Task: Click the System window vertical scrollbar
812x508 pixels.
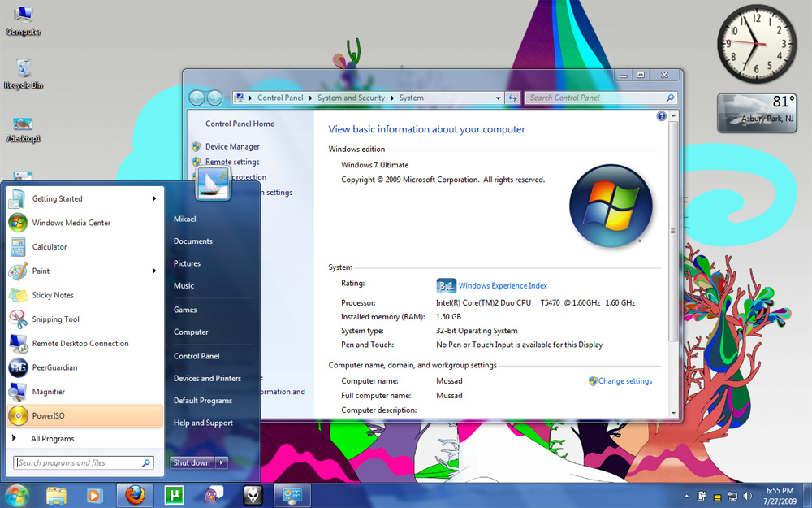Action: (673, 231)
